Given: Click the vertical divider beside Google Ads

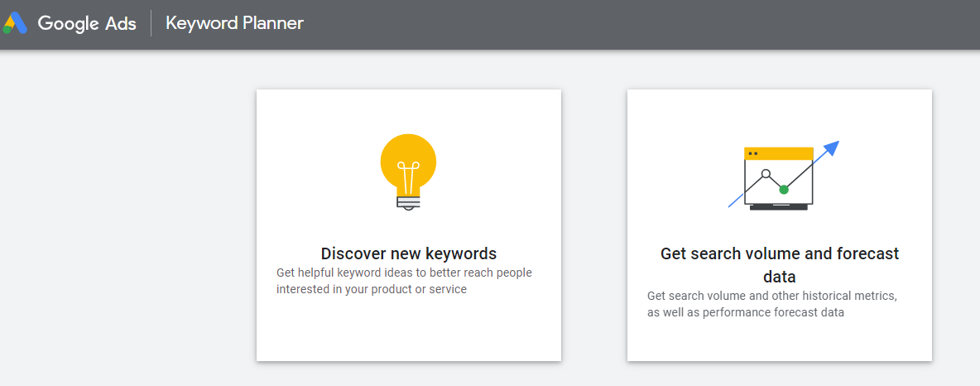Looking at the screenshot, I should [151, 23].
